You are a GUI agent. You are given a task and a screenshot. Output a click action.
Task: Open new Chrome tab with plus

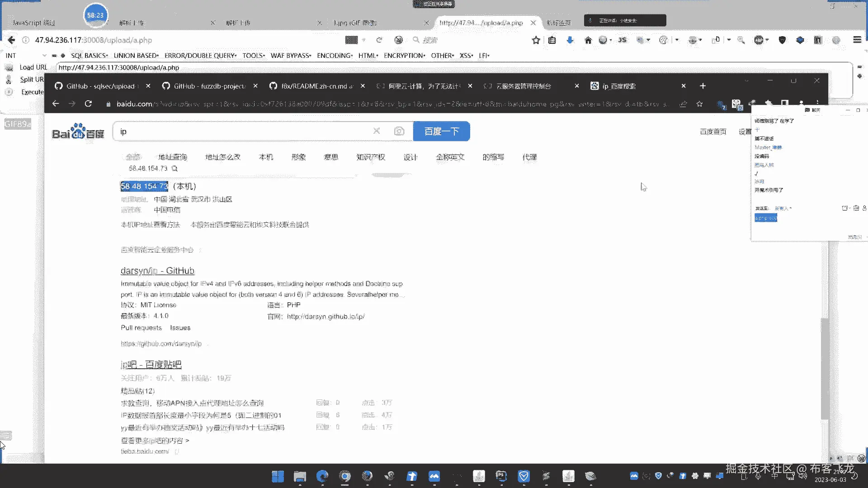[x=702, y=86]
